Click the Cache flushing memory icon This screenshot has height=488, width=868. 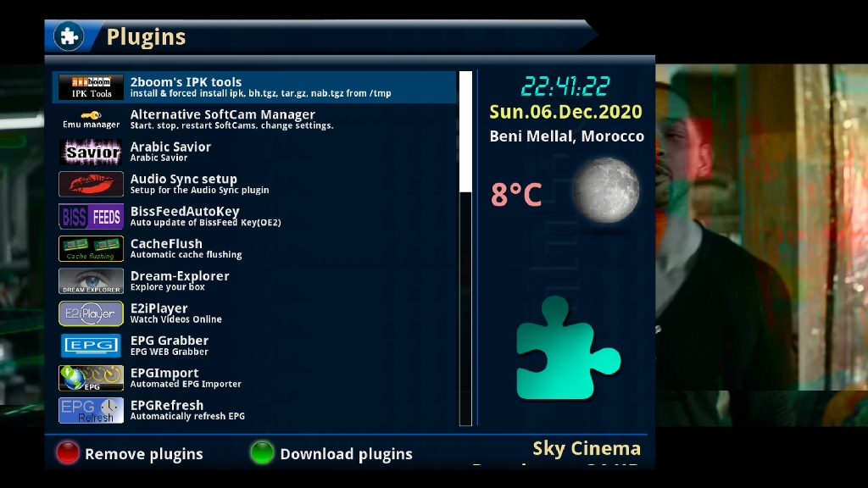92,249
